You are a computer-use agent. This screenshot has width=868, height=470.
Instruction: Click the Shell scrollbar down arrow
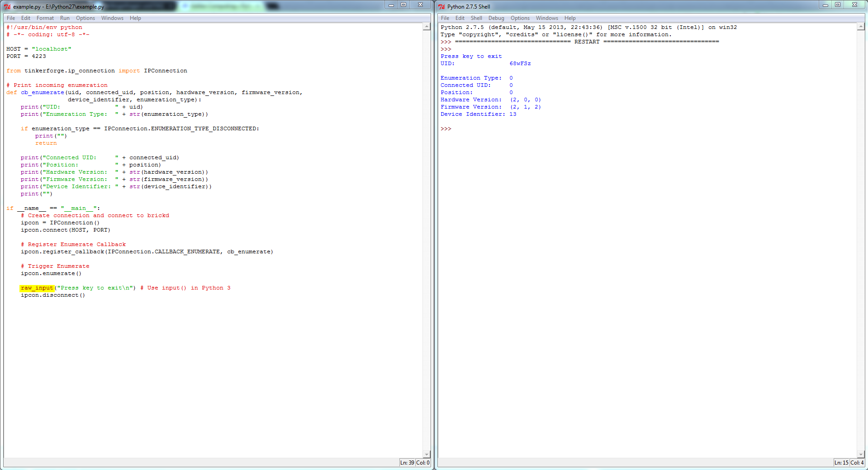pos(861,454)
